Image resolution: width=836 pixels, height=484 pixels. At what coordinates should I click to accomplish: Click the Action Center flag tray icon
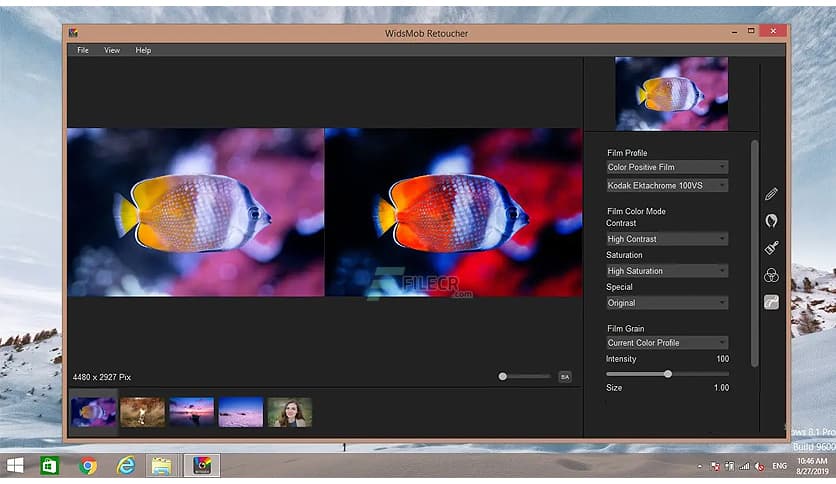click(x=715, y=466)
